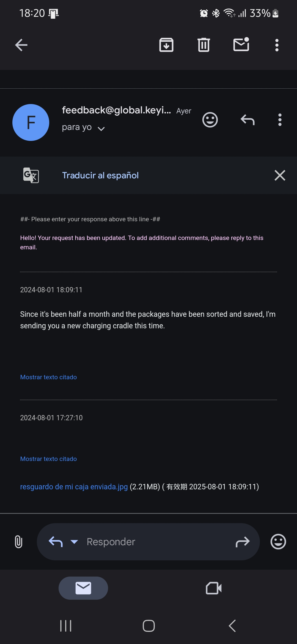297x644 pixels.
Task: Expand the 'para yo' recipient details
Action: (84, 127)
